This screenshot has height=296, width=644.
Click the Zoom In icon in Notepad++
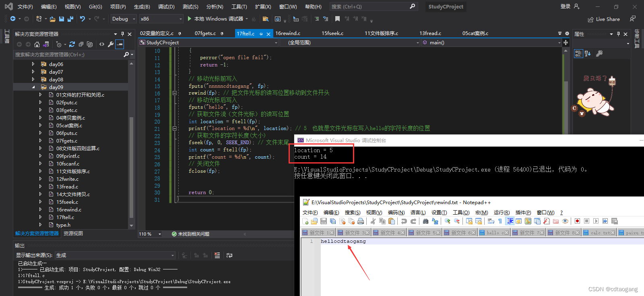pos(448,221)
